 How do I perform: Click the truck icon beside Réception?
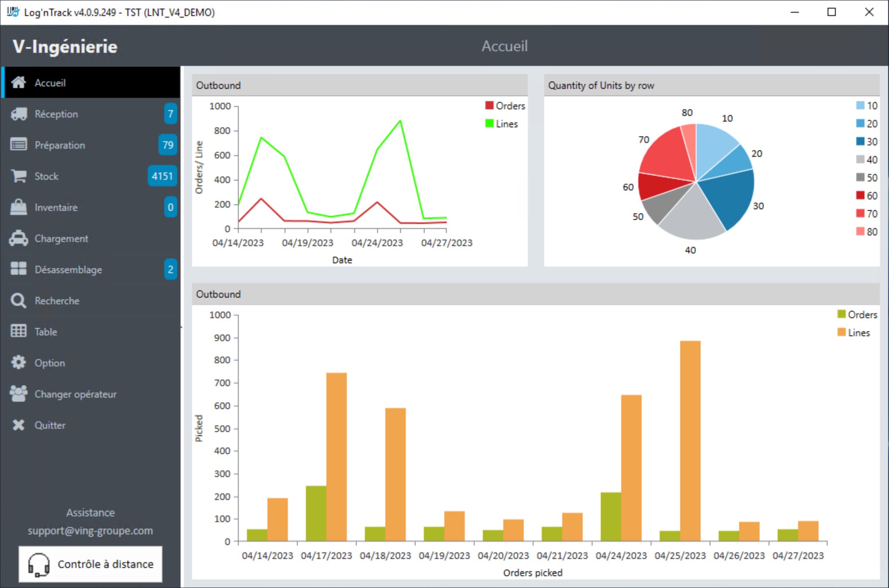(x=19, y=114)
